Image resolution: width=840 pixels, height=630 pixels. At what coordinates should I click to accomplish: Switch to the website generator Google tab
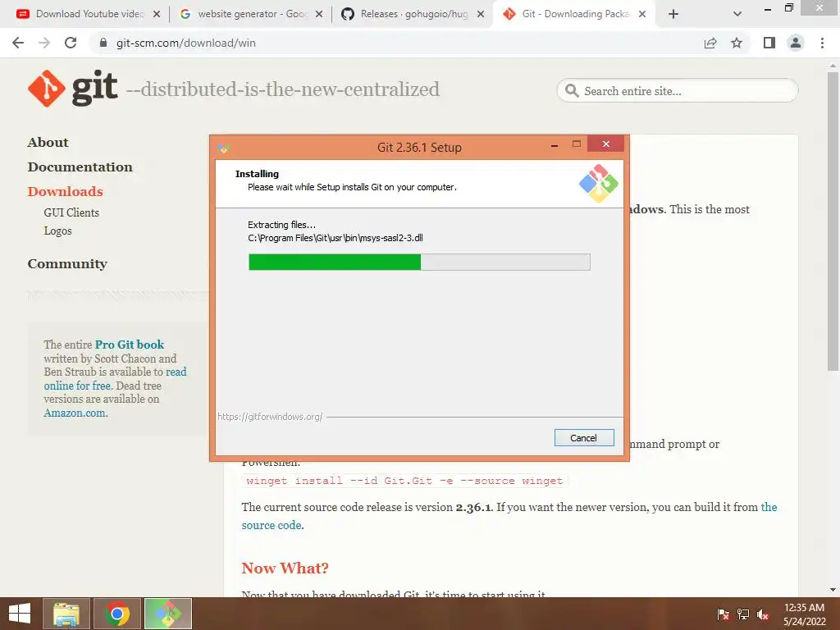[x=246, y=14]
